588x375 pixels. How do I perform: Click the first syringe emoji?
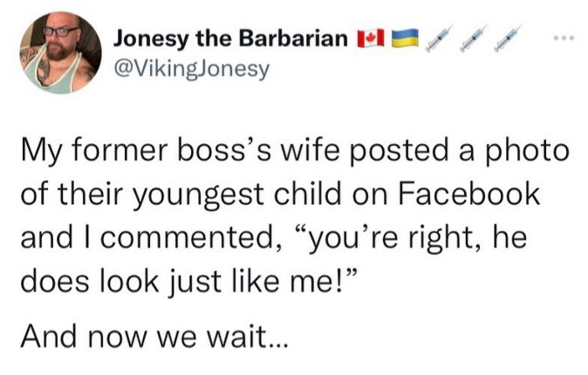(x=439, y=38)
